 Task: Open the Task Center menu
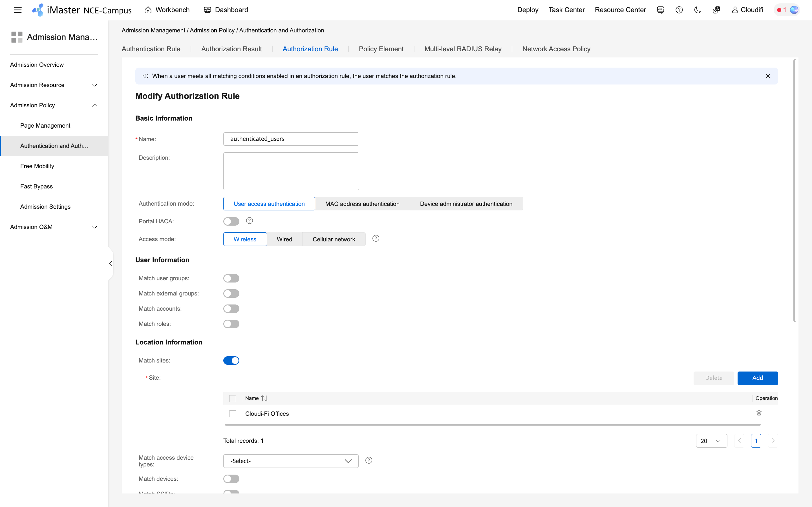[566, 10]
